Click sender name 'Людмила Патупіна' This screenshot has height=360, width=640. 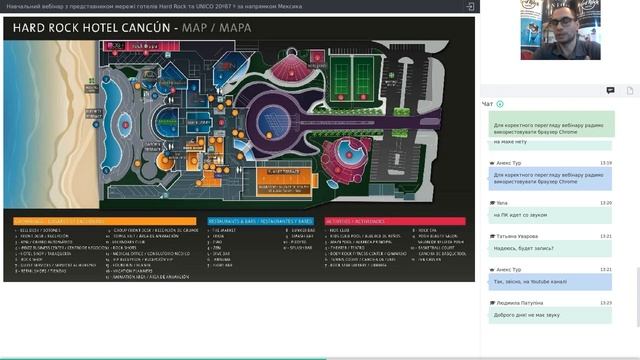point(520,303)
